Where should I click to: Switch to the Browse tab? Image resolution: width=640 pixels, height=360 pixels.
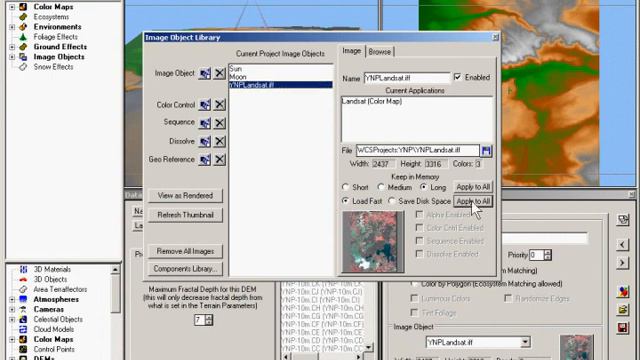(x=380, y=52)
